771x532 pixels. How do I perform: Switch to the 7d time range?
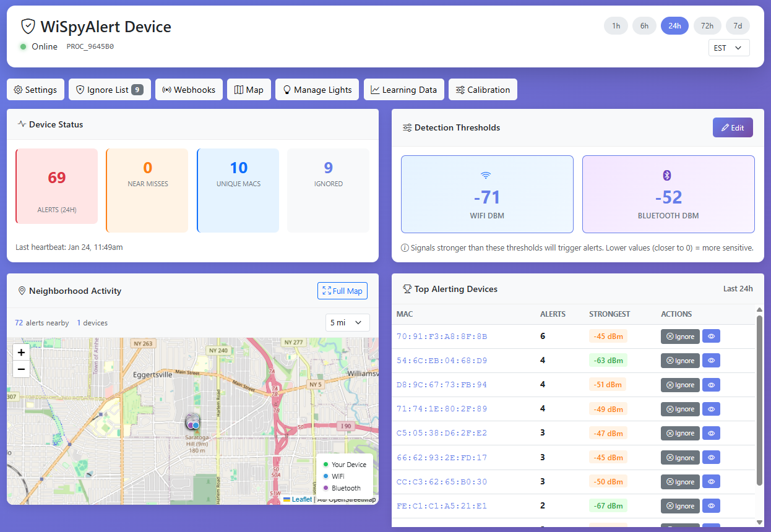pos(738,25)
